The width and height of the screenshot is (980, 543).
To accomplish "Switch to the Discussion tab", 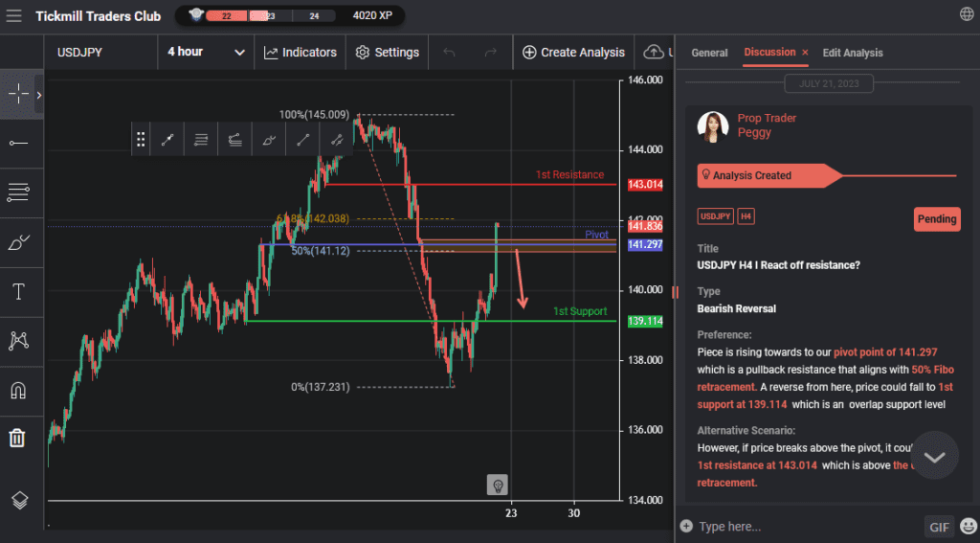I will coord(769,52).
